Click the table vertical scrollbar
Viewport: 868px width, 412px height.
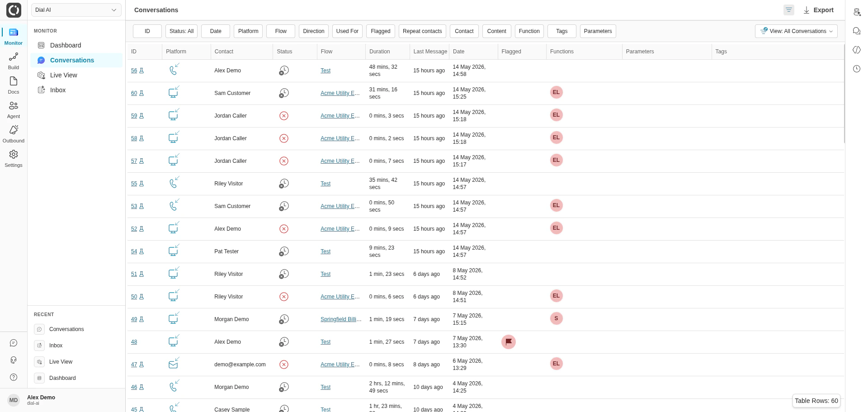click(844, 94)
